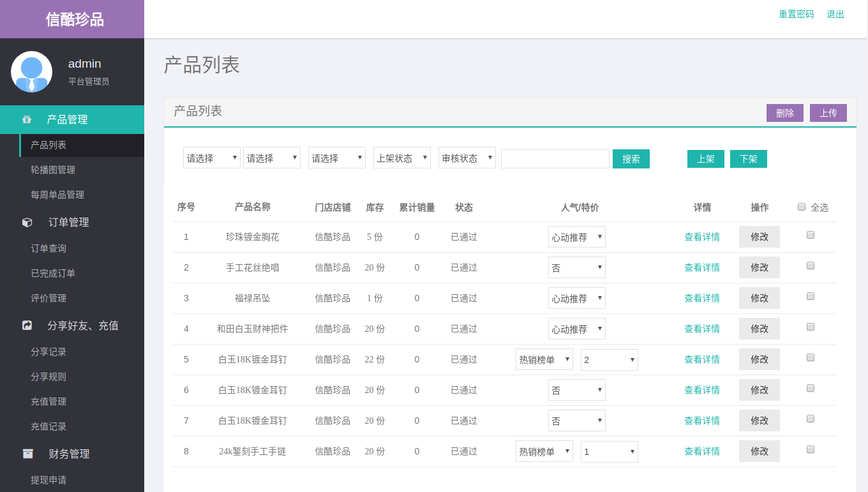Click the cube icon beside 订单管理
This screenshot has width=868, height=492.
(x=27, y=222)
